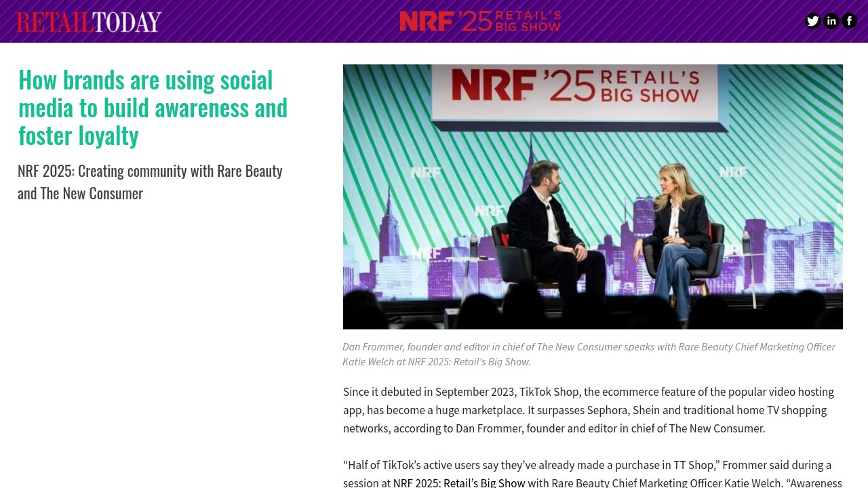This screenshot has width=868, height=488.
Task: Share the article on Twitter
Action: pyautogui.click(x=812, y=21)
